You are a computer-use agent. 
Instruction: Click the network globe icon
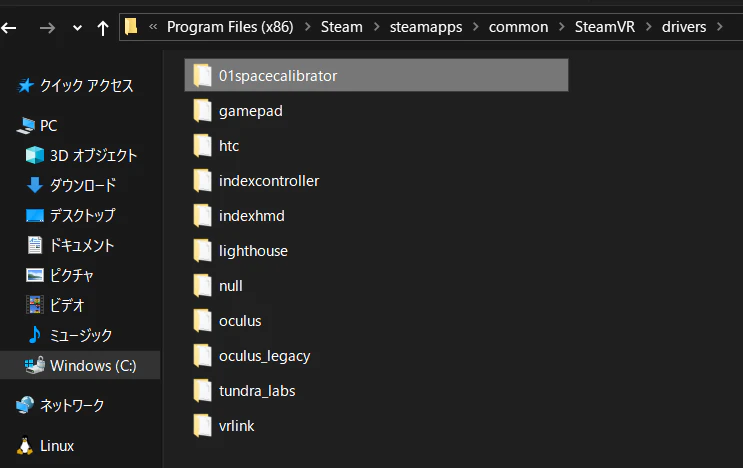click(25, 405)
